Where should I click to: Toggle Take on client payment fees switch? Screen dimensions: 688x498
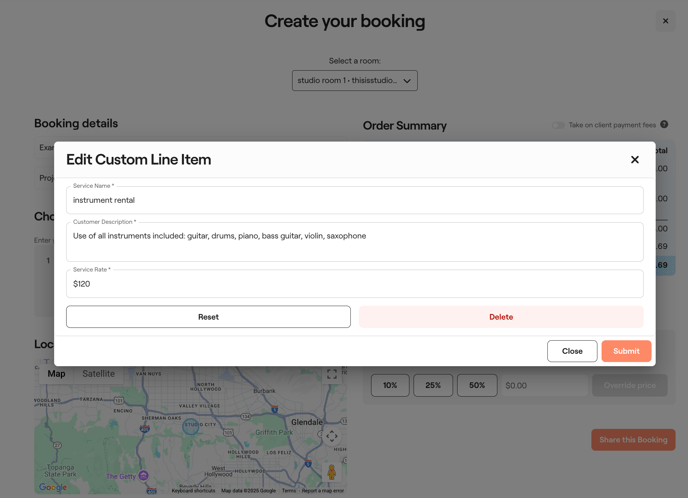558,125
